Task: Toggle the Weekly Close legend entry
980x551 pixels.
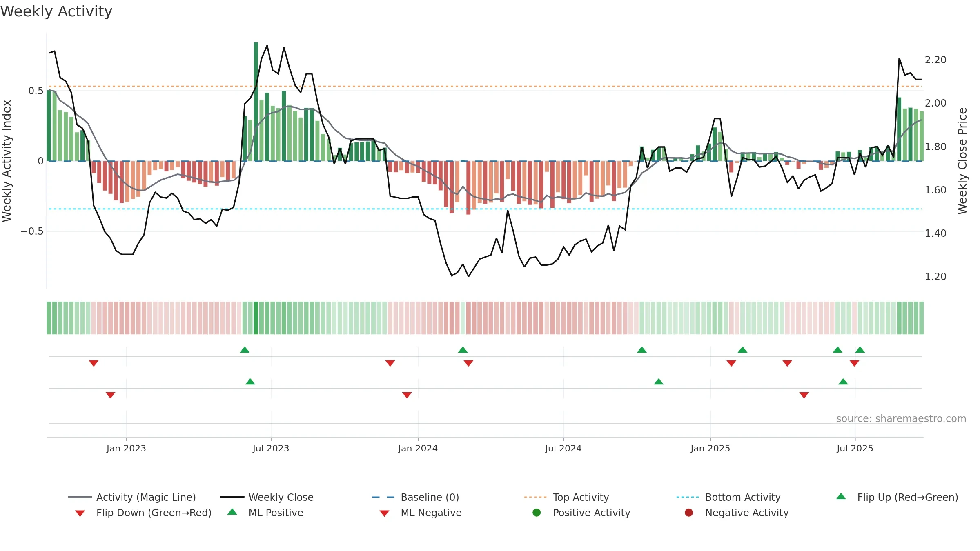Action: pos(267,497)
